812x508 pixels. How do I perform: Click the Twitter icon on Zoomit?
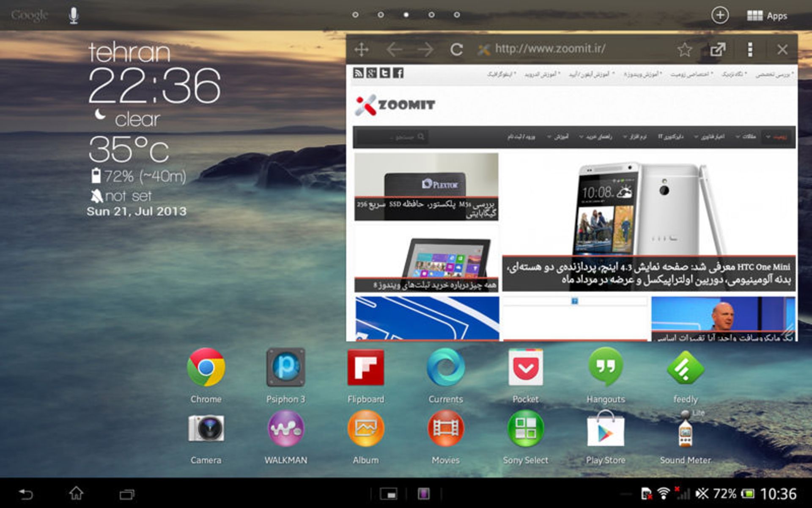tap(384, 73)
